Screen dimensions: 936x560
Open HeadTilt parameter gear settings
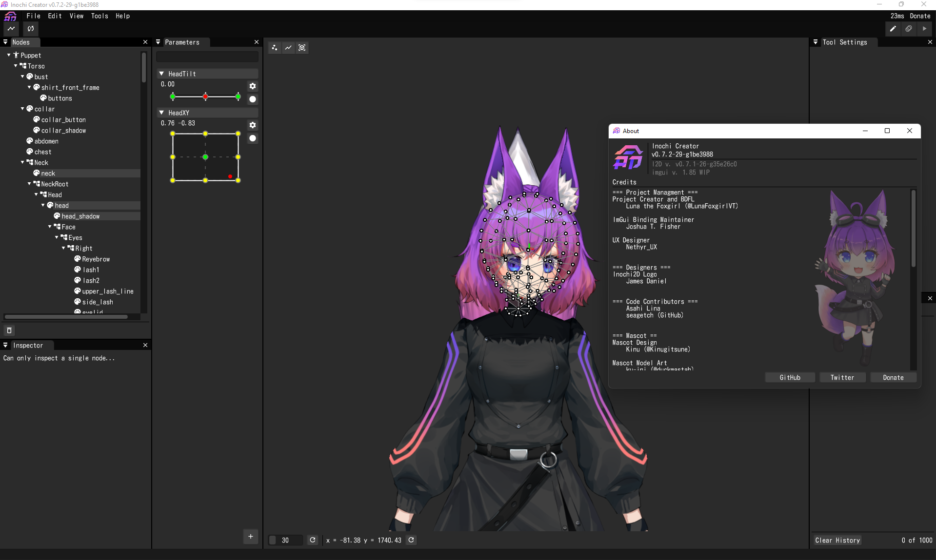point(253,86)
